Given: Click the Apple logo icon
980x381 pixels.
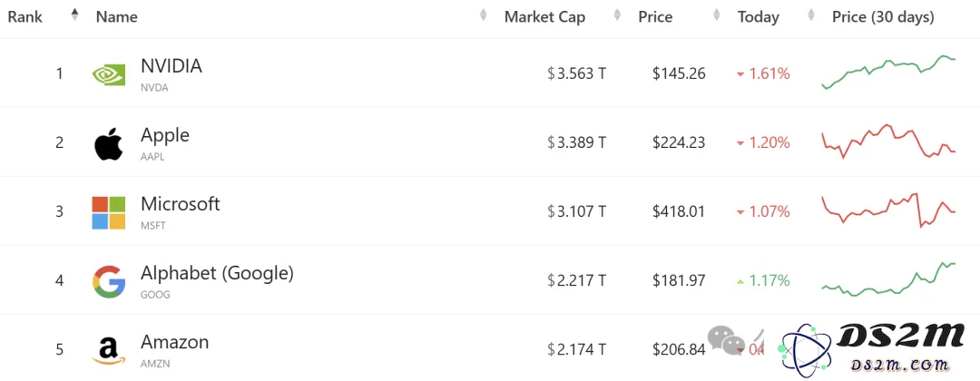Looking at the screenshot, I should coord(109,143).
